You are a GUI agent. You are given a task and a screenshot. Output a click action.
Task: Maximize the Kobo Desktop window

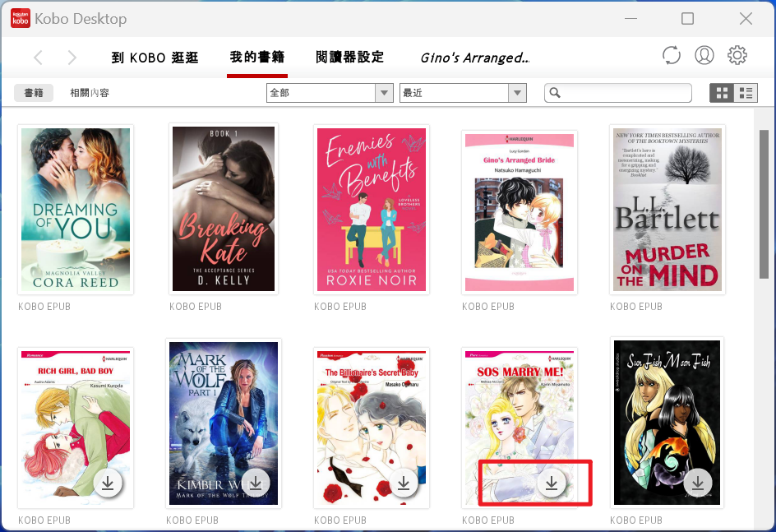click(687, 19)
